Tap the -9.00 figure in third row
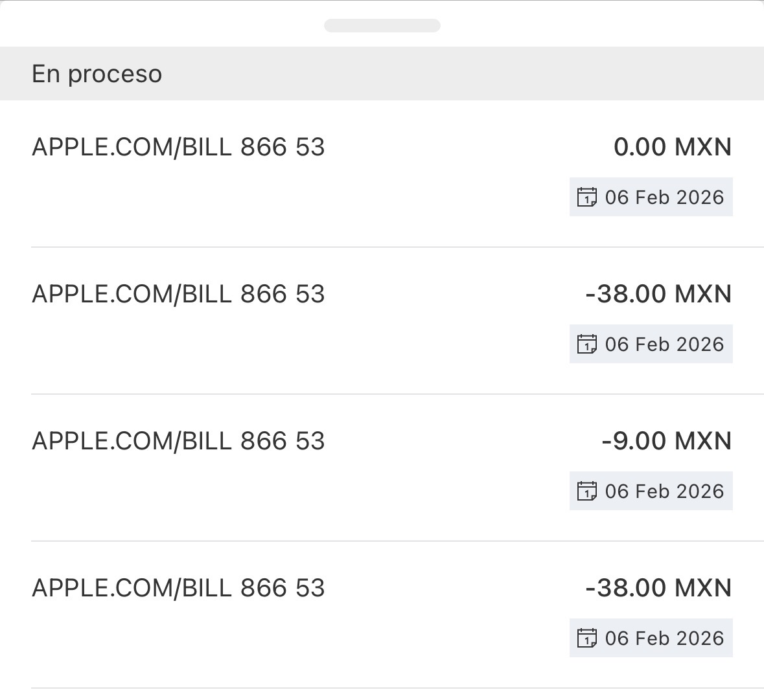 pos(633,442)
